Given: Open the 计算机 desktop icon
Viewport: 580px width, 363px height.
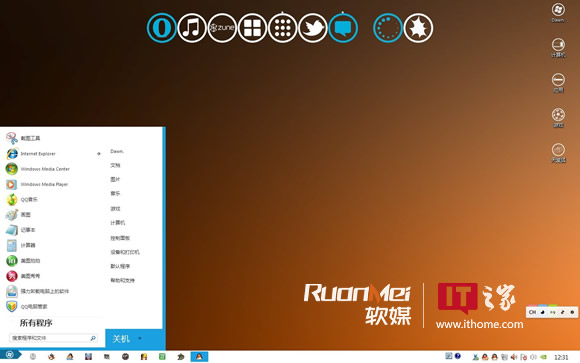Looking at the screenshot, I should [x=558, y=48].
